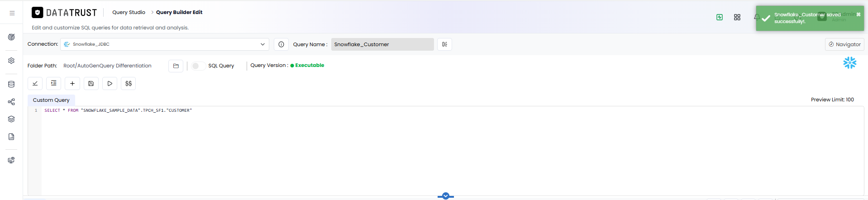Click the Root/AutoGenQuery Differentiation folder path

point(107,66)
